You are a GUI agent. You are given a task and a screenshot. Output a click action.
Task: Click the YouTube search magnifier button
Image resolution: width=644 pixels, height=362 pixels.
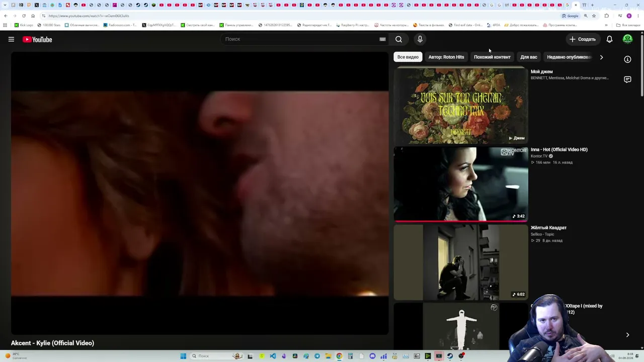398,39
